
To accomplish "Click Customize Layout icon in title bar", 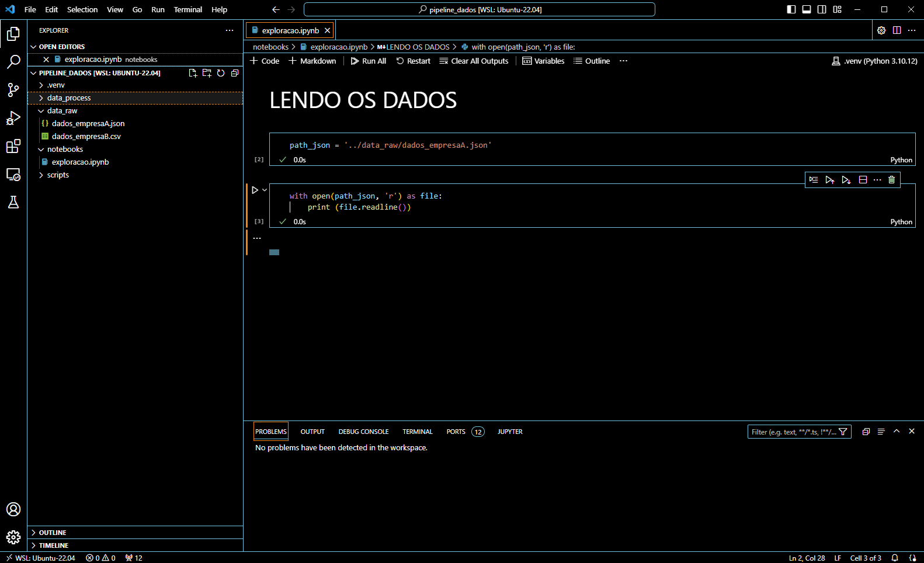I will (x=837, y=9).
